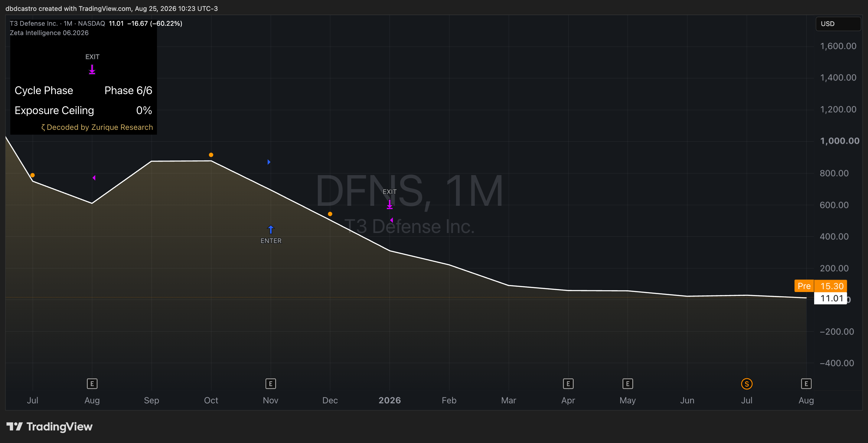This screenshot has width=868, height=443.
Task: Click the E earnings marker above Apr
Action: click(x=568, y=384)
